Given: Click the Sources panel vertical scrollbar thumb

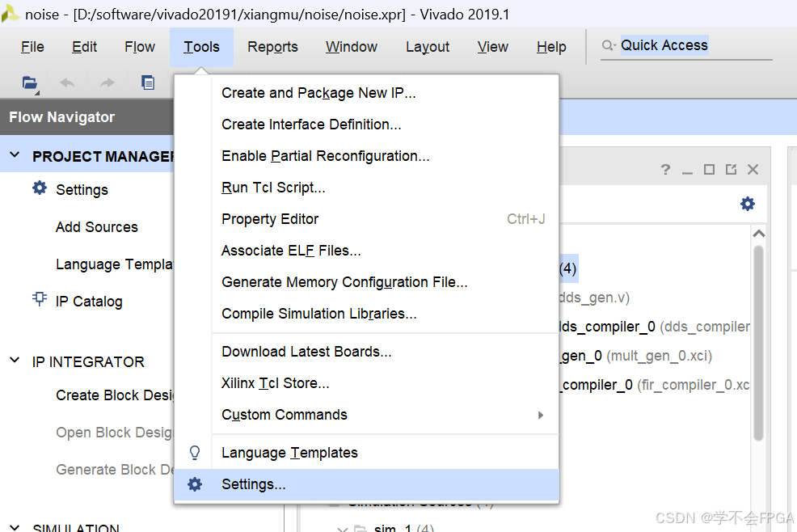Looking at the screenshot, I should pos(759,344).
